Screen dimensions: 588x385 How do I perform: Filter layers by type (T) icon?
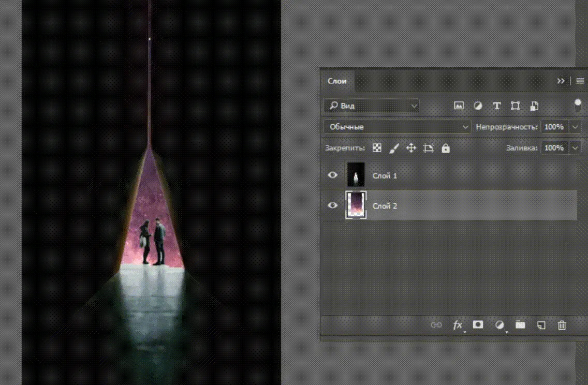tap(496, 106)
